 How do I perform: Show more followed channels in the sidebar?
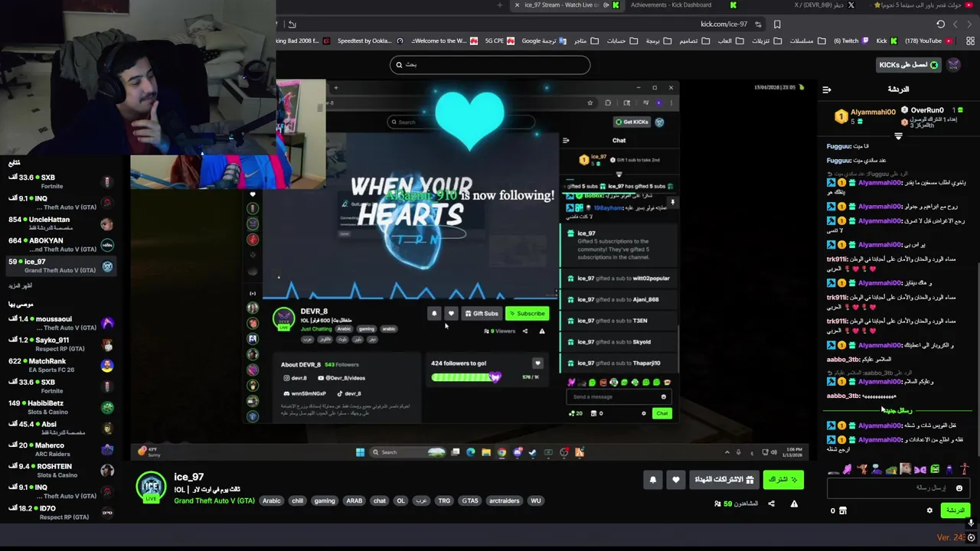click(x=21, y=285)
